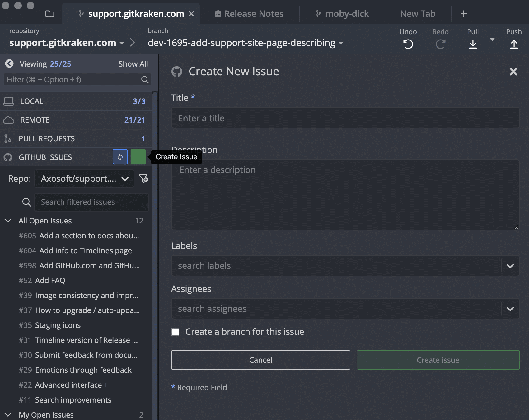Image resolution: width=529 pixels, height=420 pixels.
Task: Click the Create issue button
Action: click(x=438, y=360)
